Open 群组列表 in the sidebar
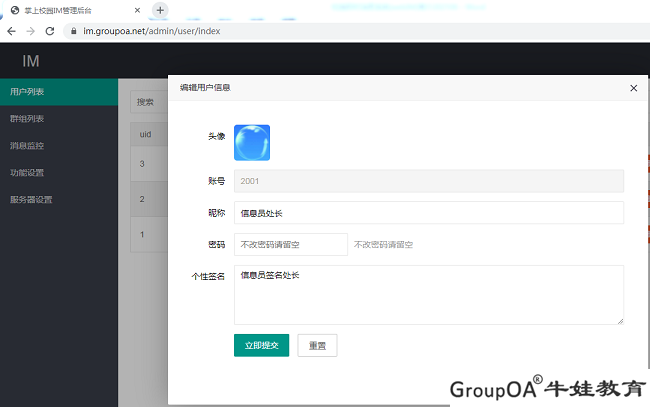 (x=59, y=119)
